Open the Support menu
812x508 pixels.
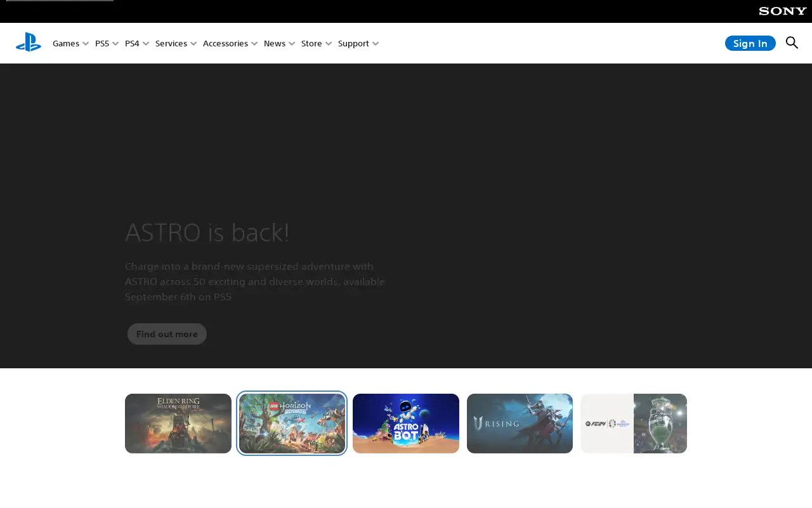tap(353, 43)
